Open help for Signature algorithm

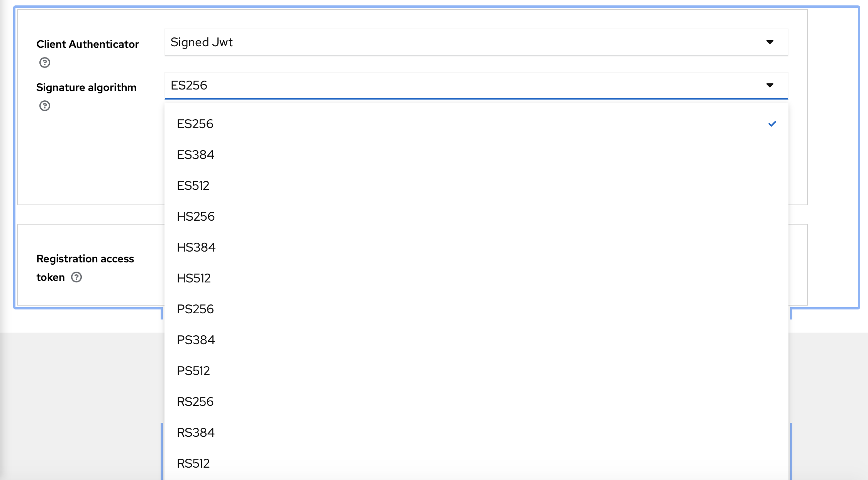click(45, 106)
